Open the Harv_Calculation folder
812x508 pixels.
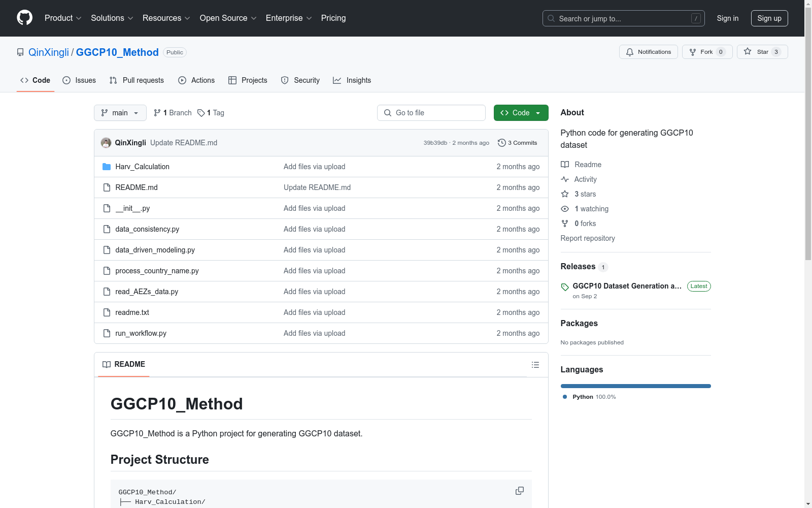142,167
